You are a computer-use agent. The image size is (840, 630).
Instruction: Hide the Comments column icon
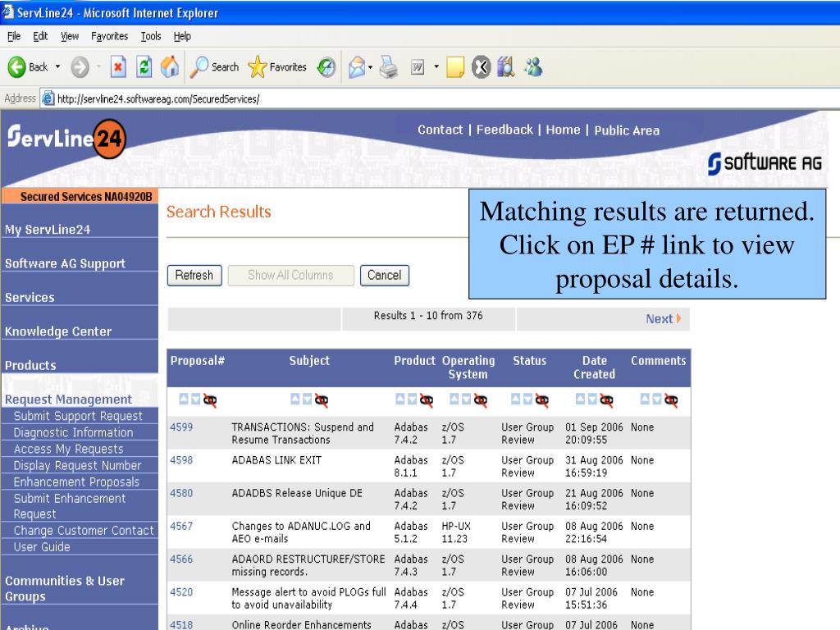coord(671,399)
